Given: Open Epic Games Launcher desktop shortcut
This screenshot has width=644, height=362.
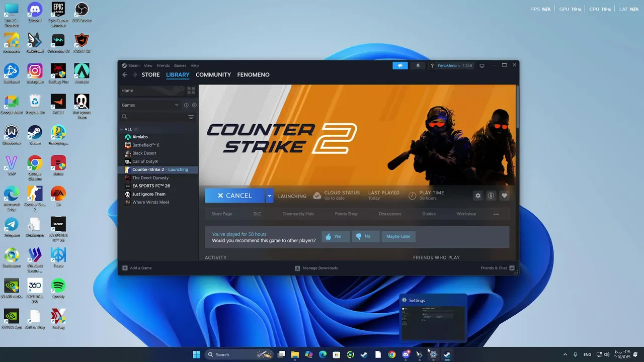Looking at the screenshot, I should coord(58,14).
